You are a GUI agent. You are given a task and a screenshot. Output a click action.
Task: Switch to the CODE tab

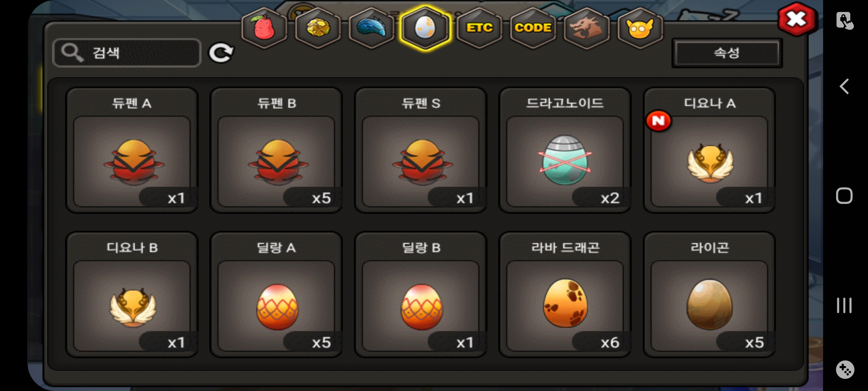click(x=533, y=28)
